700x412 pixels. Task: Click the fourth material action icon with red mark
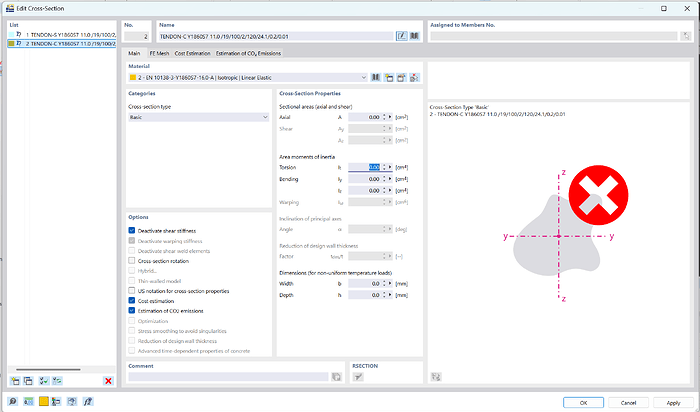tap(414, 78)
